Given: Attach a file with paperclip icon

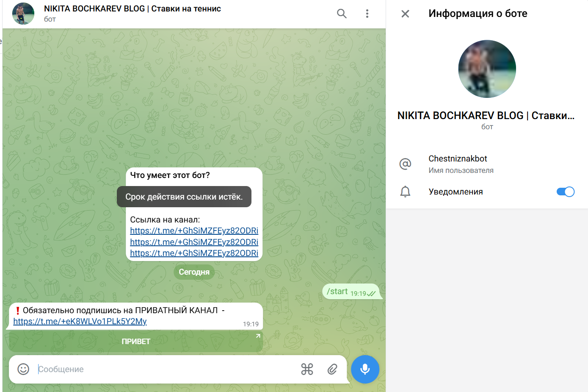Looking at the screenshot, I should (332, 369).
